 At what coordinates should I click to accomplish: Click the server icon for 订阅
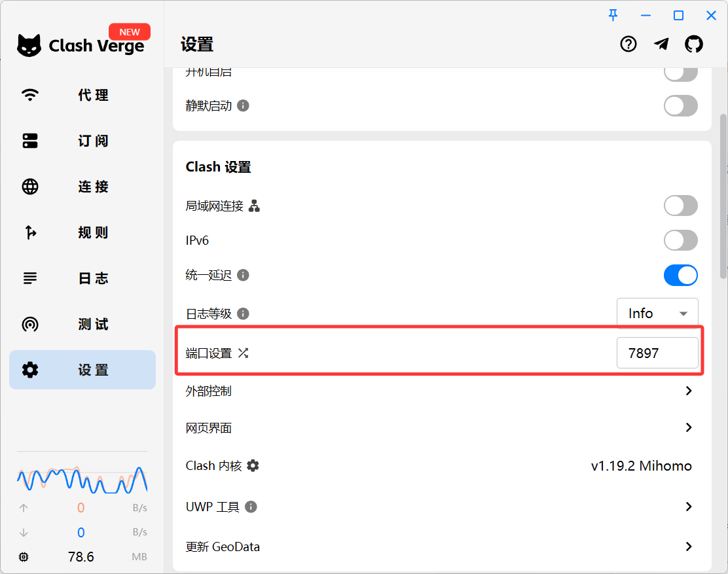(x=30, y=141)
